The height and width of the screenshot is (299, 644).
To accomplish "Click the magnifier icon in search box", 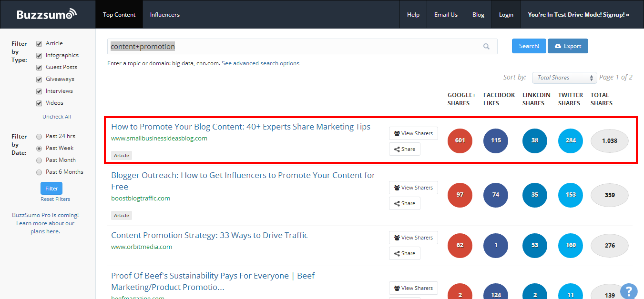I will pos(486,46).
